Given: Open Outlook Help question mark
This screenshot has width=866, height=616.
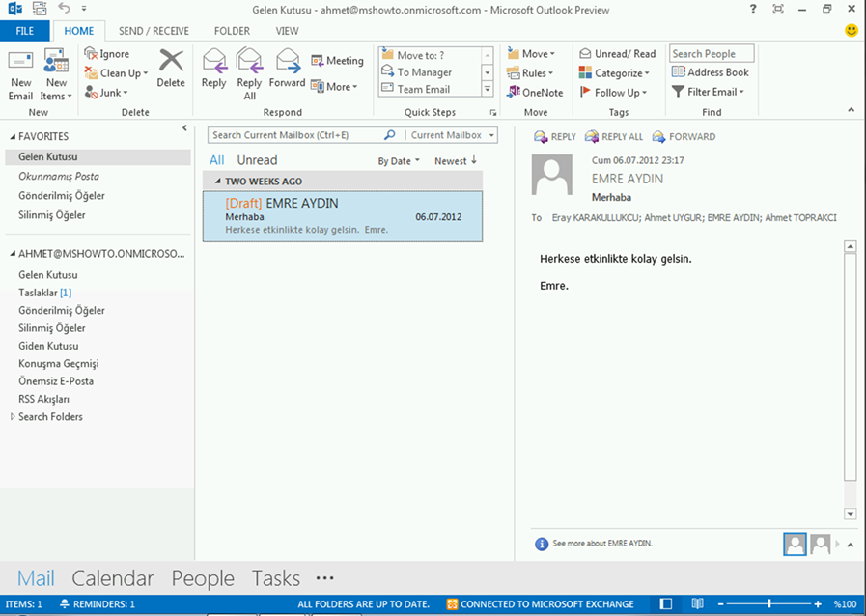Looking at the screenshot, I should (x=753, y=9).
